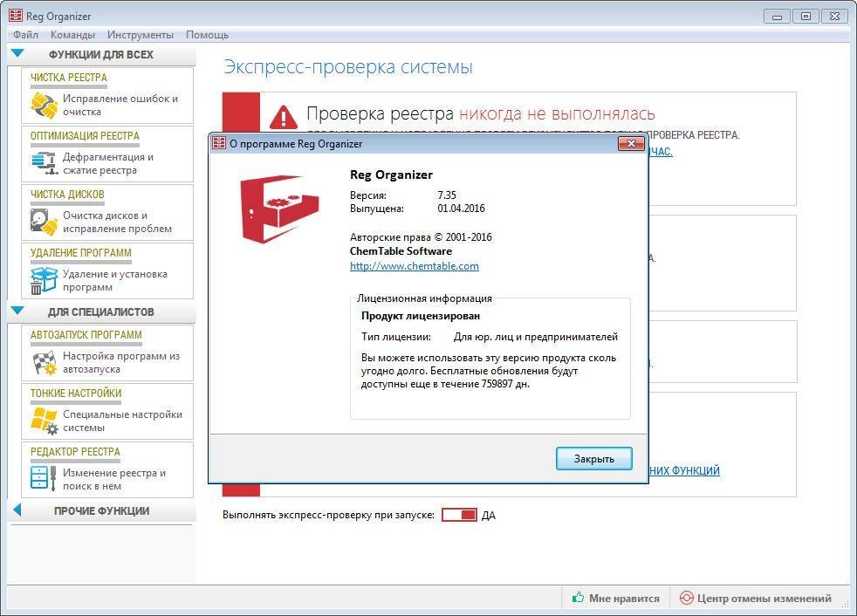The width and height of the screenshot is (857, 616).
Task: Click 'Продукт лицензирован' text
Action: (x=421, y=315)
